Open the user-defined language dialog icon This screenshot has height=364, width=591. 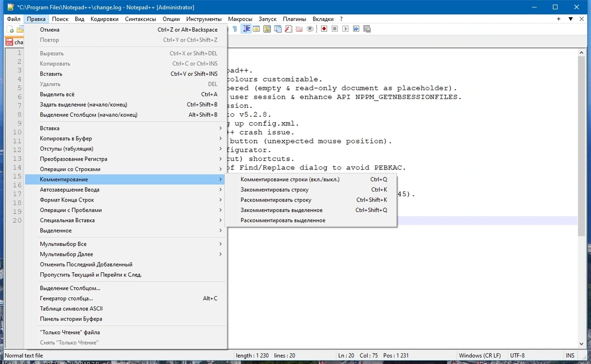256,29
